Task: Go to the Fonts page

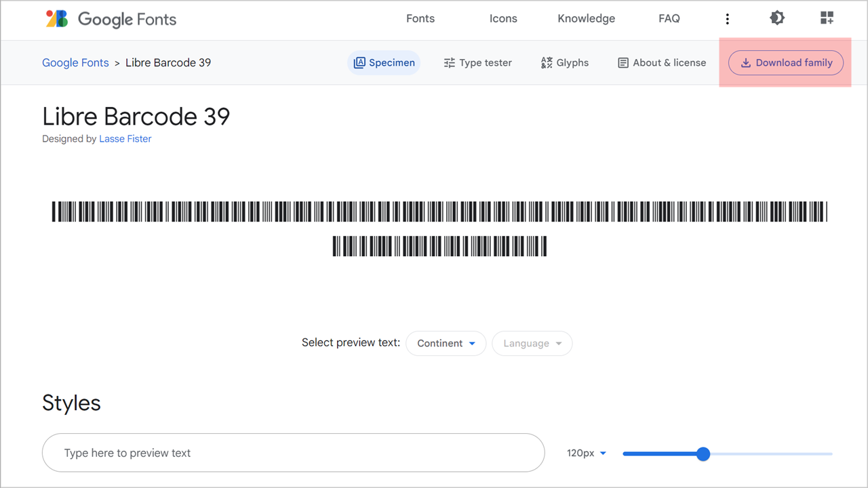Action: point(420,18)
